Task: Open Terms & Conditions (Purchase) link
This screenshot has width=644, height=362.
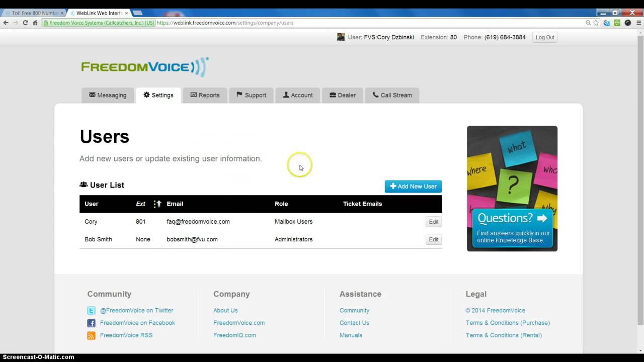Action: [508, 323]
